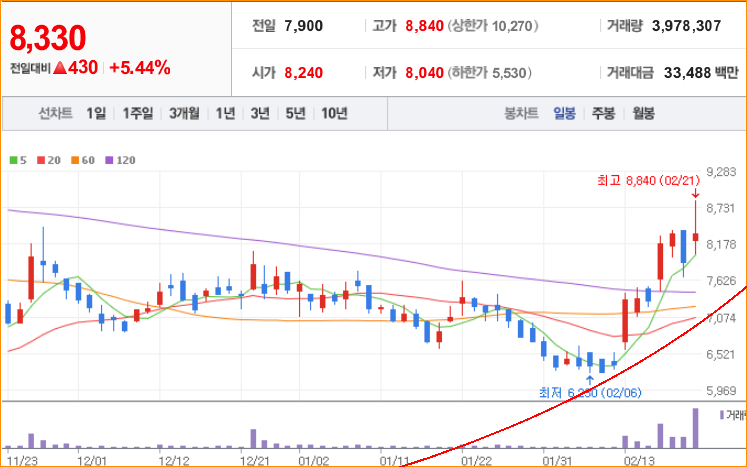
Task: Click the 02/13 date axis label
Action: coord(639,461)
